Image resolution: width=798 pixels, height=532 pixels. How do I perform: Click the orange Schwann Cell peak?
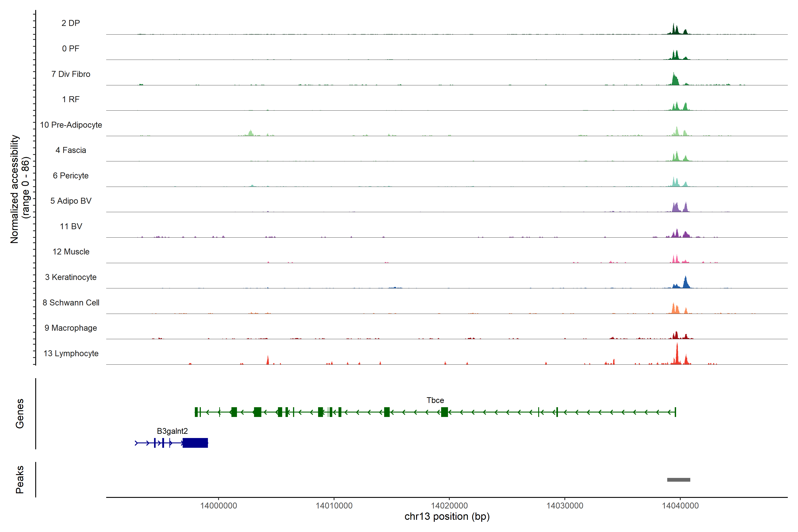click(674, 309)
